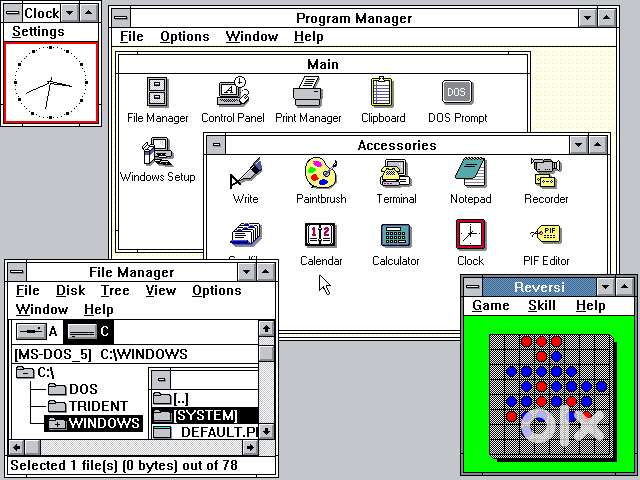The height and width of the screenshot is (480, 640).
Task: Open Program Manager Help menu
Action: click(x=309, y=36)
